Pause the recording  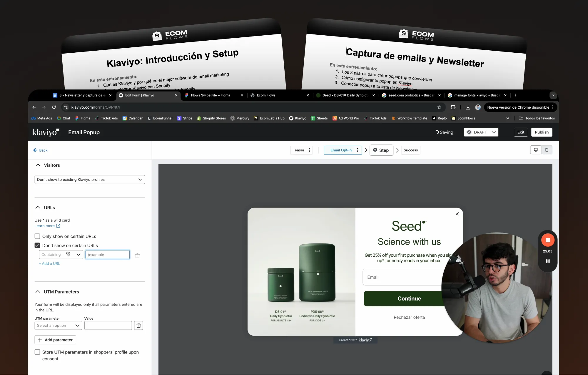pyautogui.click(x=548, y=261)
